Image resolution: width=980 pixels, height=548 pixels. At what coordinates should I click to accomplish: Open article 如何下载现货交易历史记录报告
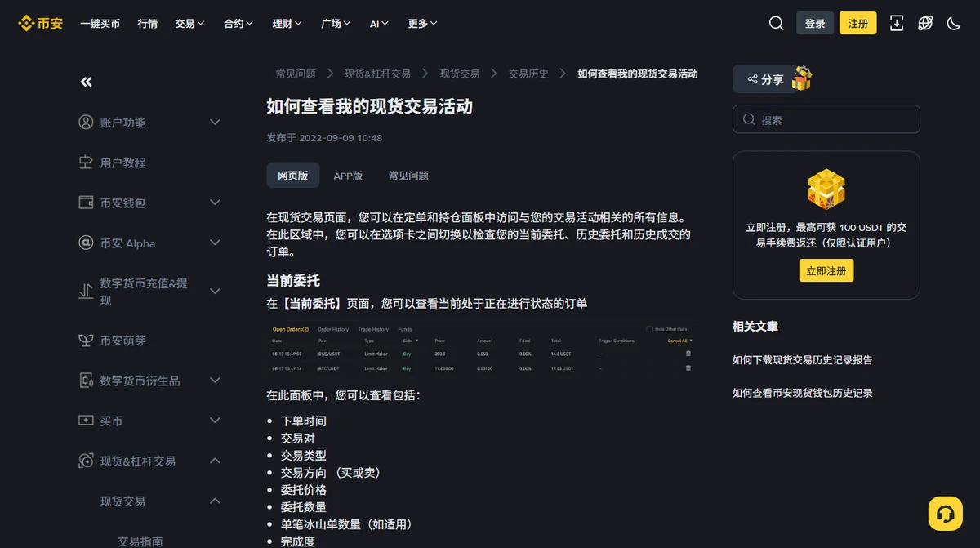click(803, 359)
